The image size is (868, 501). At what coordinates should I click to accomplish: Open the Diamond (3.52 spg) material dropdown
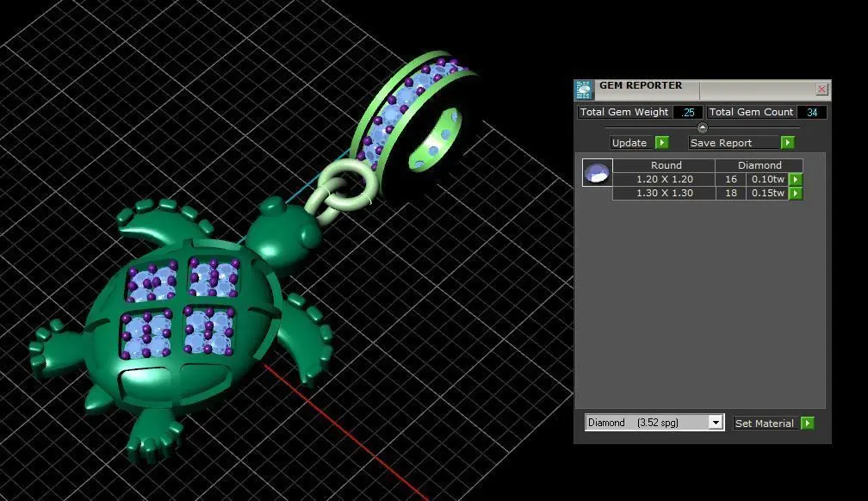[x=654, y=423]
